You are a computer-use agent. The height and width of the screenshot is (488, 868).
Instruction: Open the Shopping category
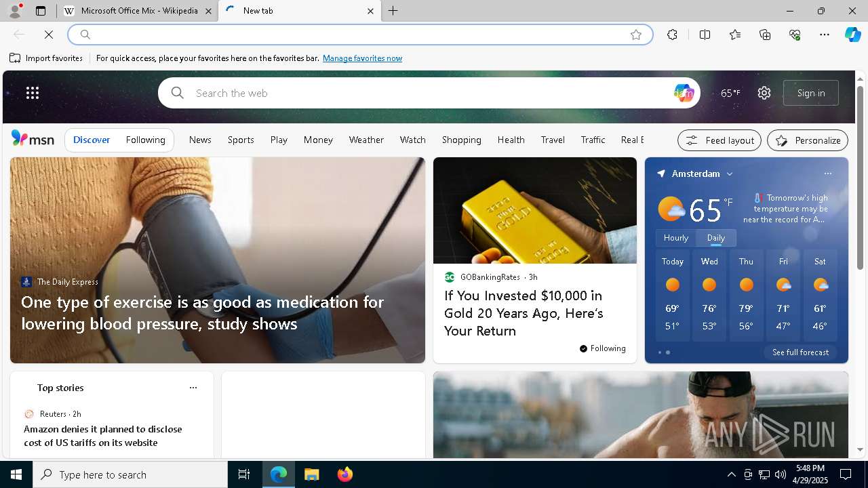462,140
